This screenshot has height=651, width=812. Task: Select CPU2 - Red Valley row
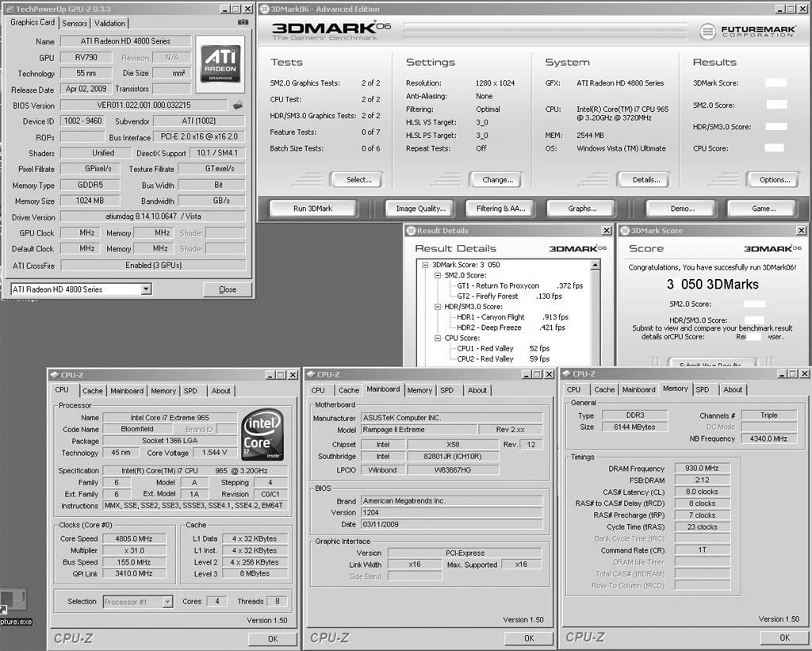(503, 358)
